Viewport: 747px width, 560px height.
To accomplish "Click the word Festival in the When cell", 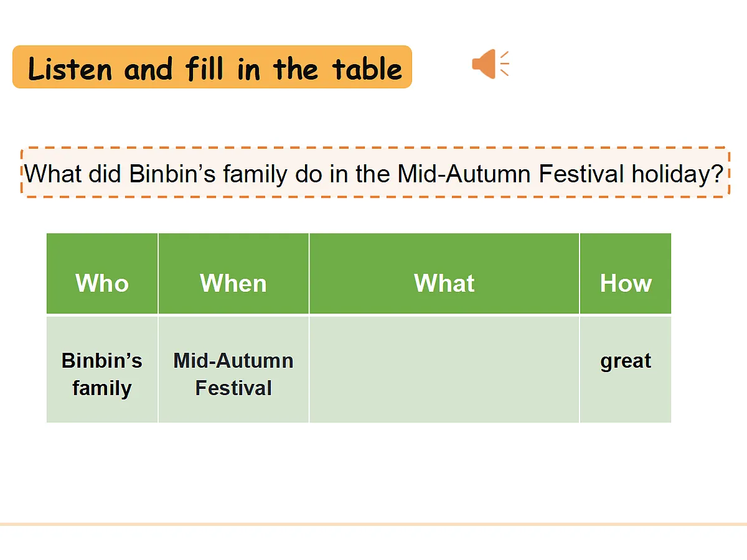I will pos(233,388).
